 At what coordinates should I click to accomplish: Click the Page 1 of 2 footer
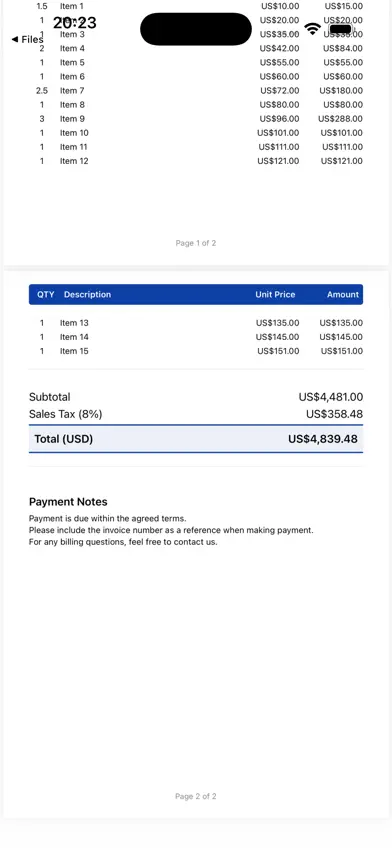point(196,243)
